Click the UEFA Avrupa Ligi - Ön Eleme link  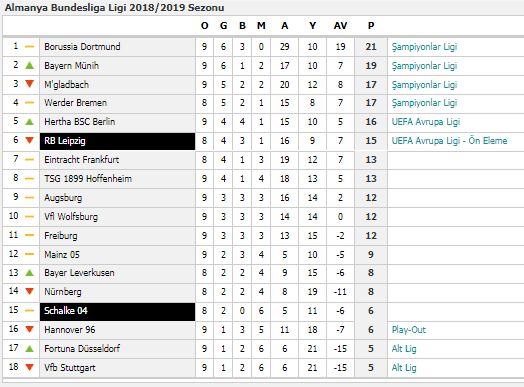point(449,141)
